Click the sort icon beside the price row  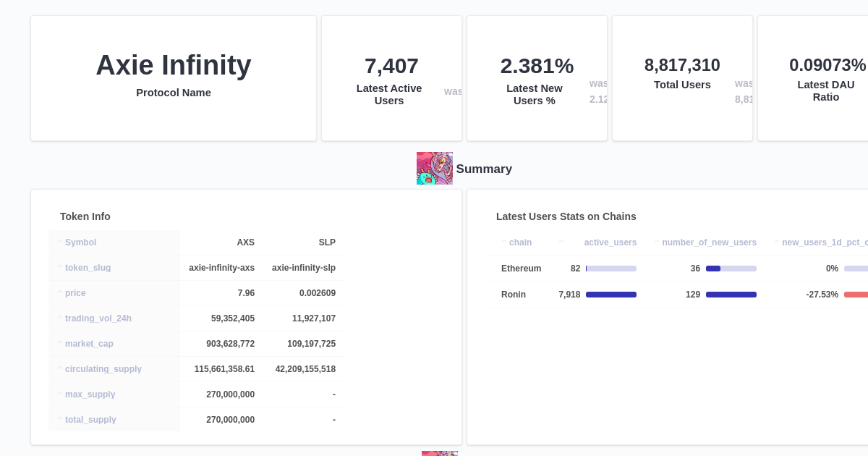61,292
